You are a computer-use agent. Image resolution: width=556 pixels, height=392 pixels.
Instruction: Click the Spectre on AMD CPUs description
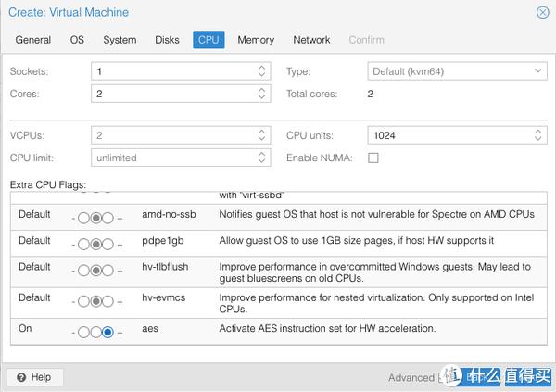tap(376, 214)
